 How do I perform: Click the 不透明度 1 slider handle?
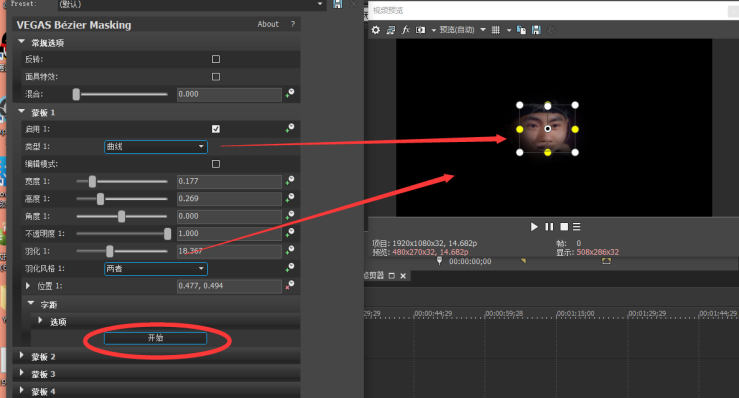(167, 234)
